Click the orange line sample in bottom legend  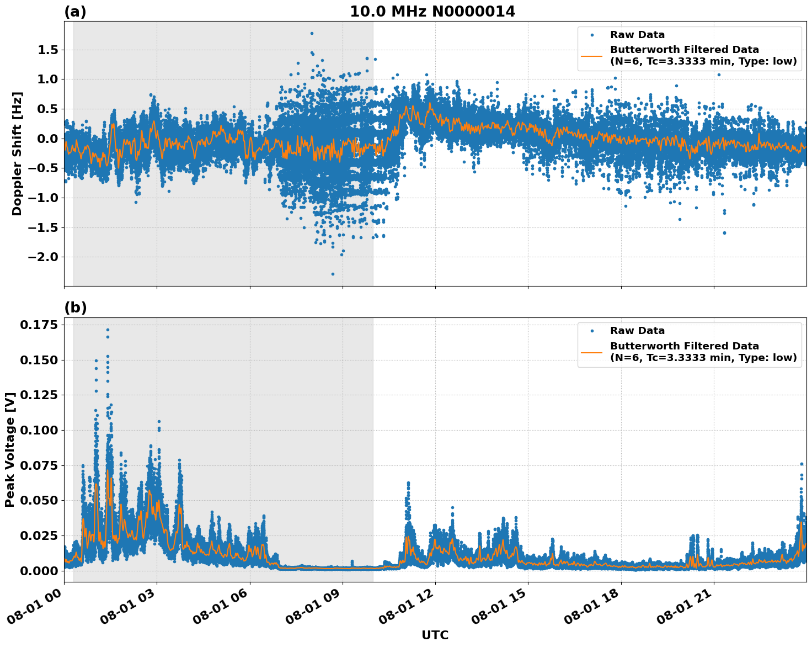[x=592, y=352]
